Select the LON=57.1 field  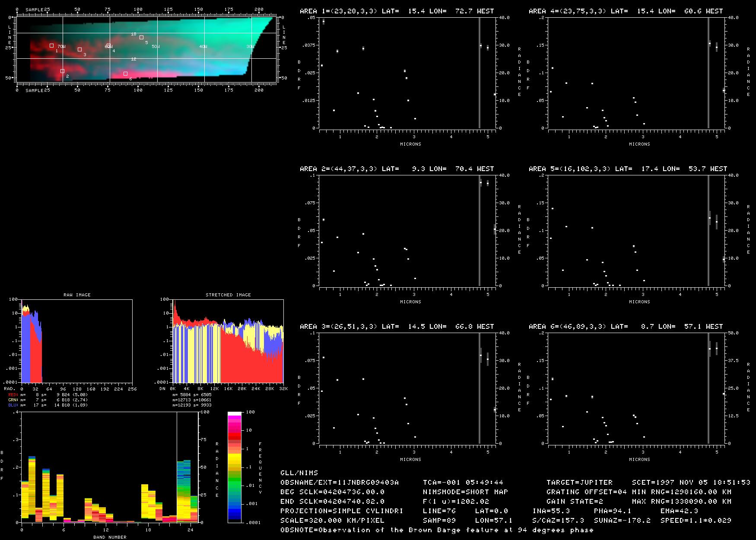[494, 521]
